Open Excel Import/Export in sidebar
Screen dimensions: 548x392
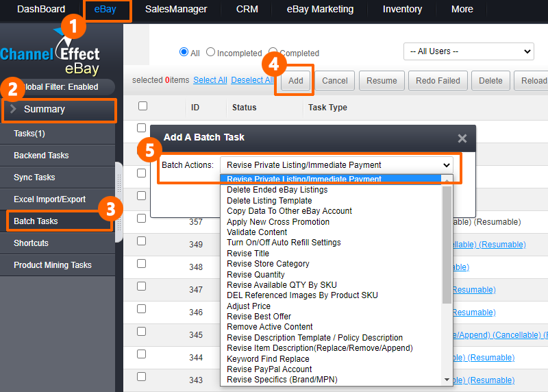point(58,199)
